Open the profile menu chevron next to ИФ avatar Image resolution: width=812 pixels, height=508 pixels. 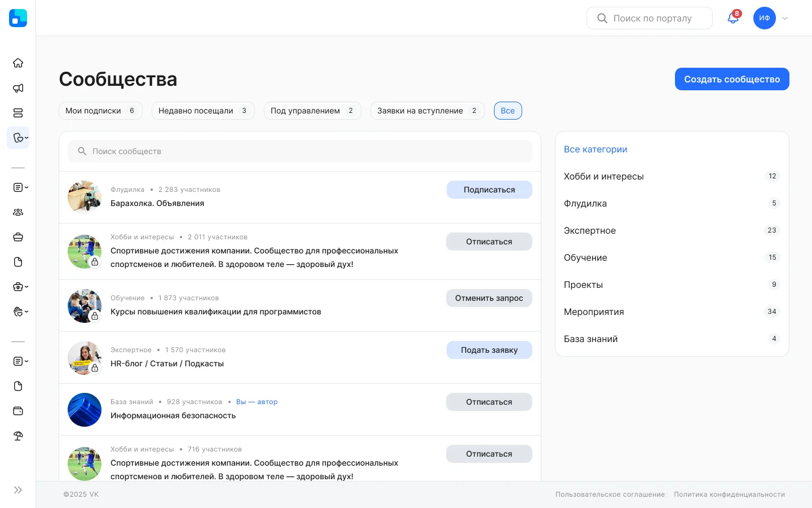[x=785, y=18]
